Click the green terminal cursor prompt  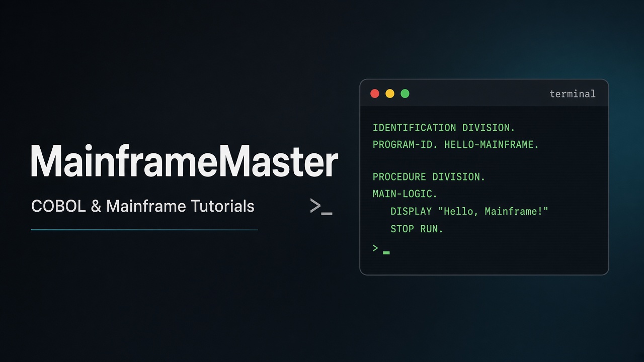pyautogui.click(x=381, y=248)
